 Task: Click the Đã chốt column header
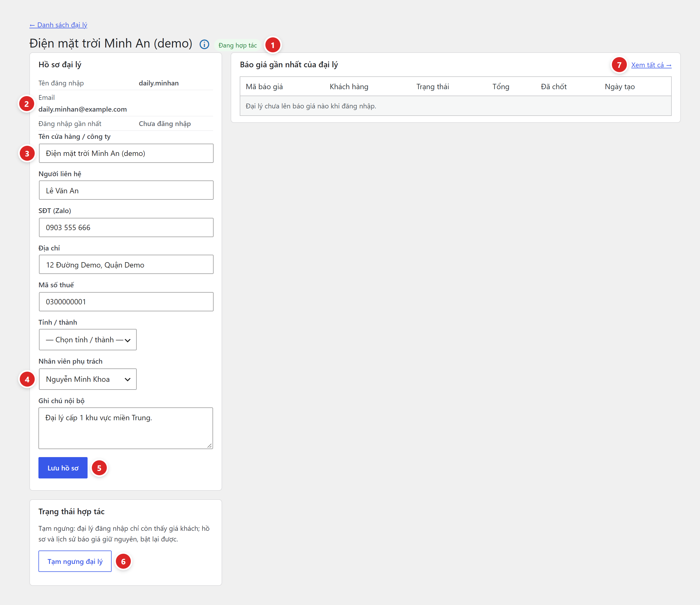[554, 87]
